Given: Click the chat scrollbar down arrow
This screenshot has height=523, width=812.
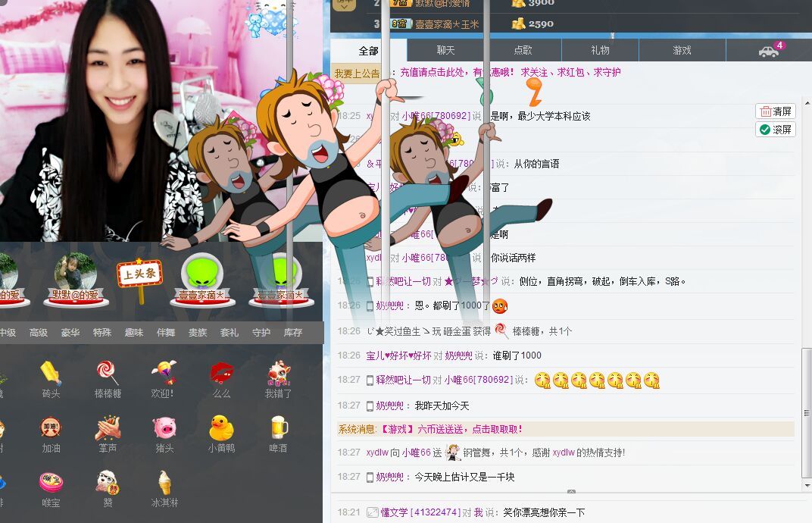Looking at the screenshot, I should (807, 486).
